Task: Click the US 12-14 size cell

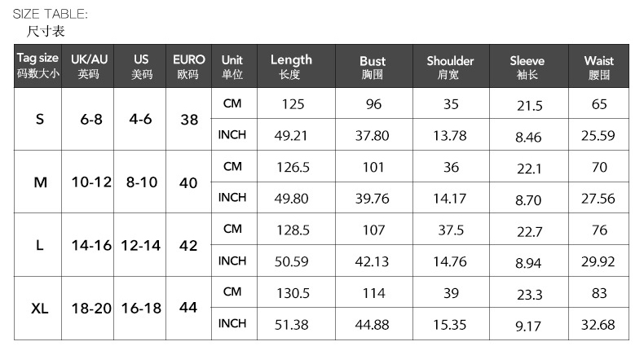Action: (140, 245)
